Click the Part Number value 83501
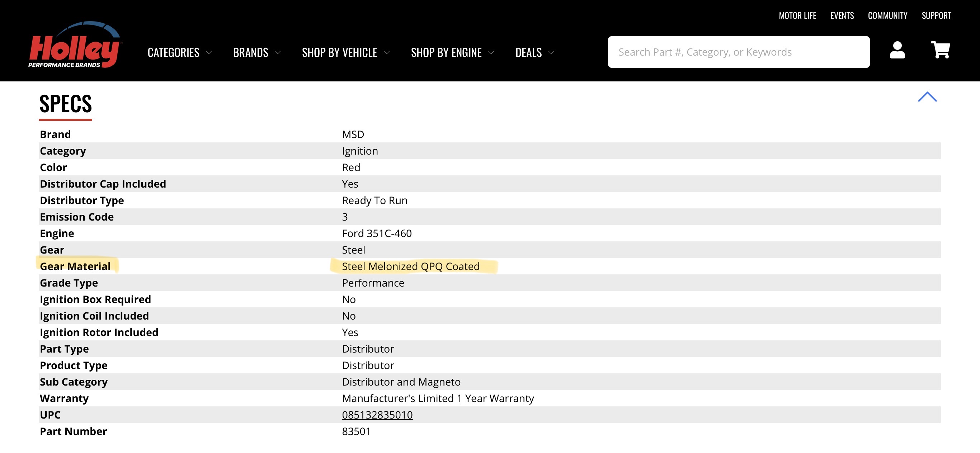Image resolution: width=980 pixels, height=453 pixels. [356, 431]
